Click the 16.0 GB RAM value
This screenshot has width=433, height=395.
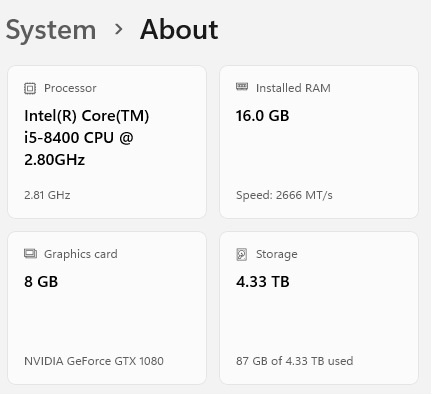(x=263, y=116)
